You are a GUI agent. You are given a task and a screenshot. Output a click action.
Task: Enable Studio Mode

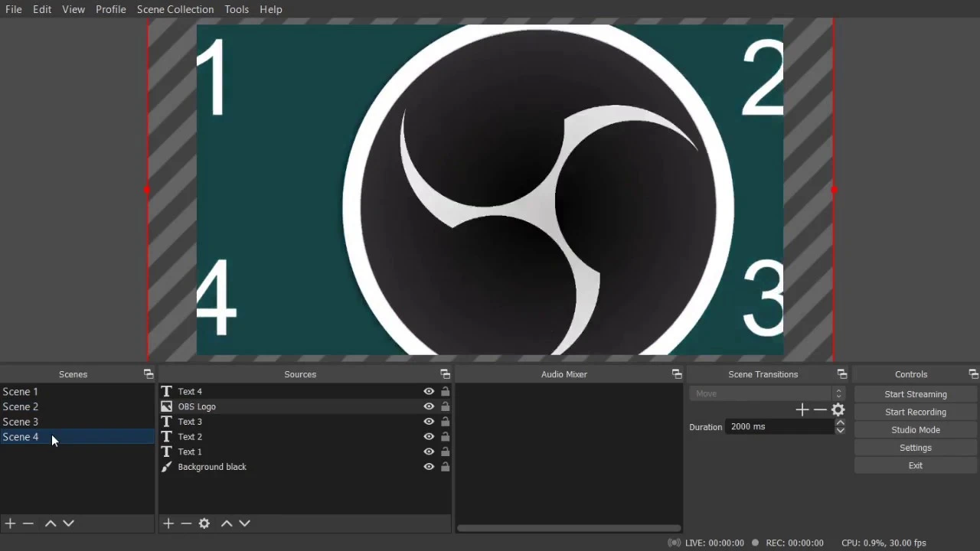click(x=916, y=430)
